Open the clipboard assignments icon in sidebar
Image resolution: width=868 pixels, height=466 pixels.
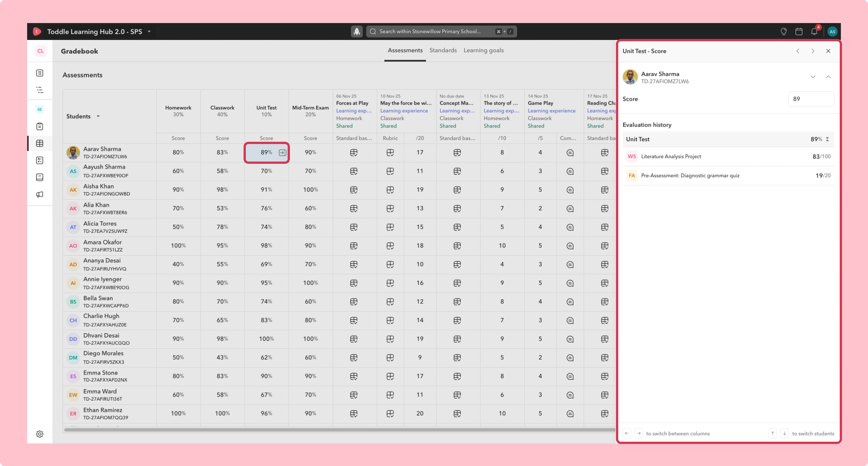click(x=40, y=127)
